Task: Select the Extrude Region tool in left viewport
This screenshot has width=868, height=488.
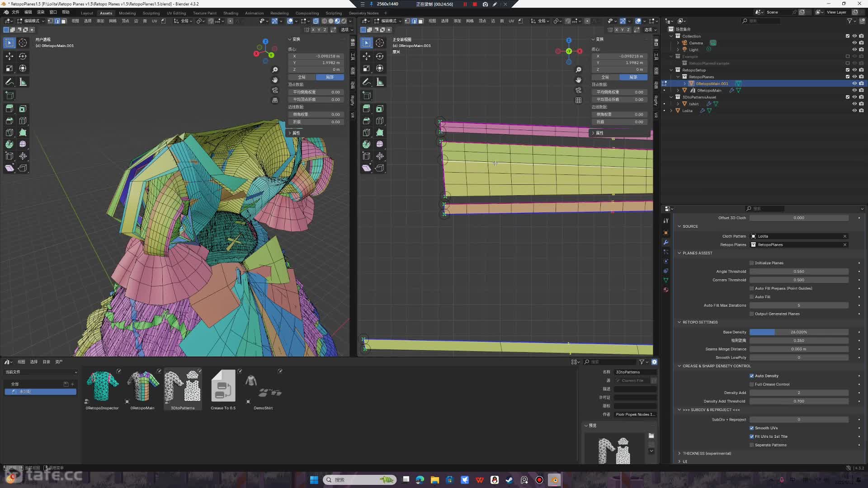Action: [x=9, y=109]
